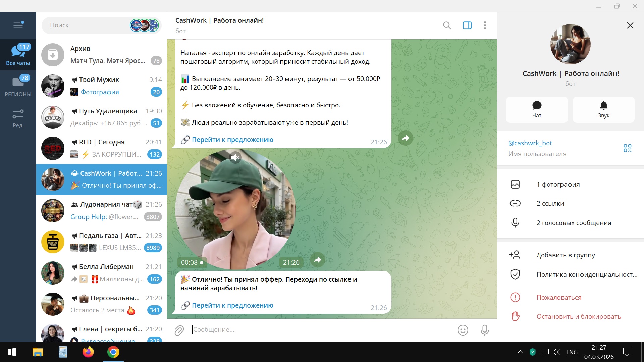Close the bot info panel
Screen dimensions: 644x362
(630, 25)
